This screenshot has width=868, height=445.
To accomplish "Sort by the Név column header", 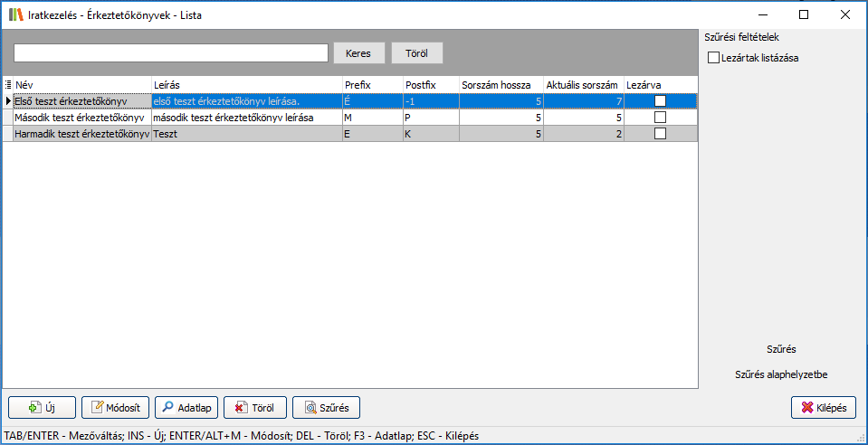I will [x=81, y=84].
